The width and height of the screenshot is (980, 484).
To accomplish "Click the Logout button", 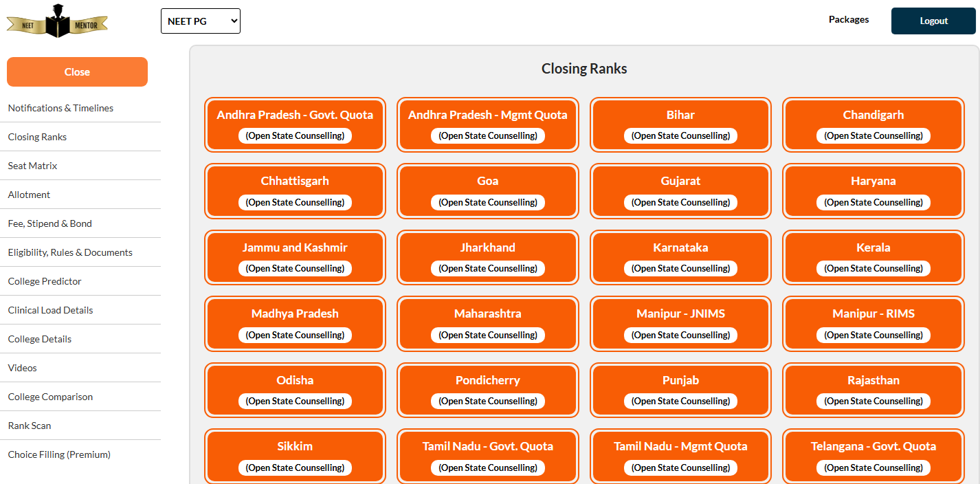I will click(933, 21).
